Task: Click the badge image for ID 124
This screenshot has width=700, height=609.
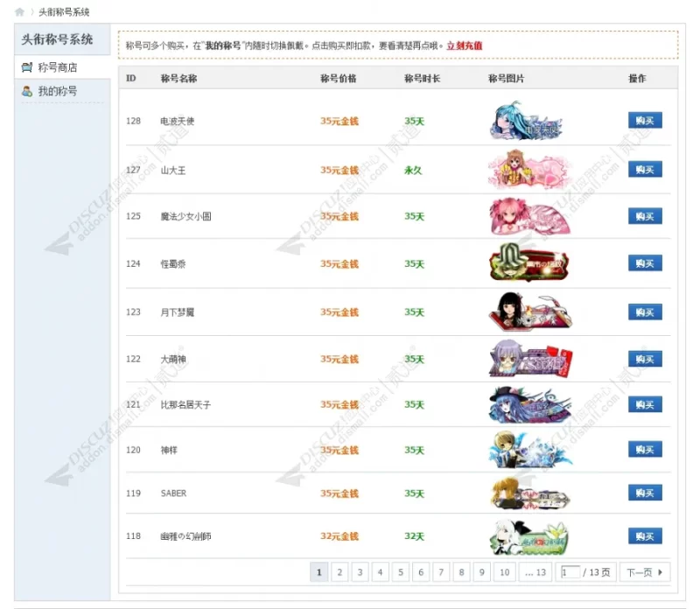Action: 529,262
